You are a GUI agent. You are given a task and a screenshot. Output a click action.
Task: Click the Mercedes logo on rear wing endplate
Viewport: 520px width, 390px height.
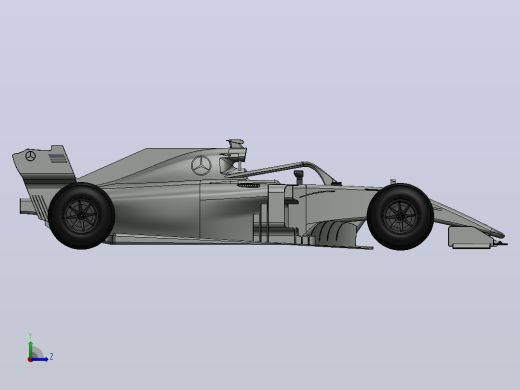pos(30,156)
